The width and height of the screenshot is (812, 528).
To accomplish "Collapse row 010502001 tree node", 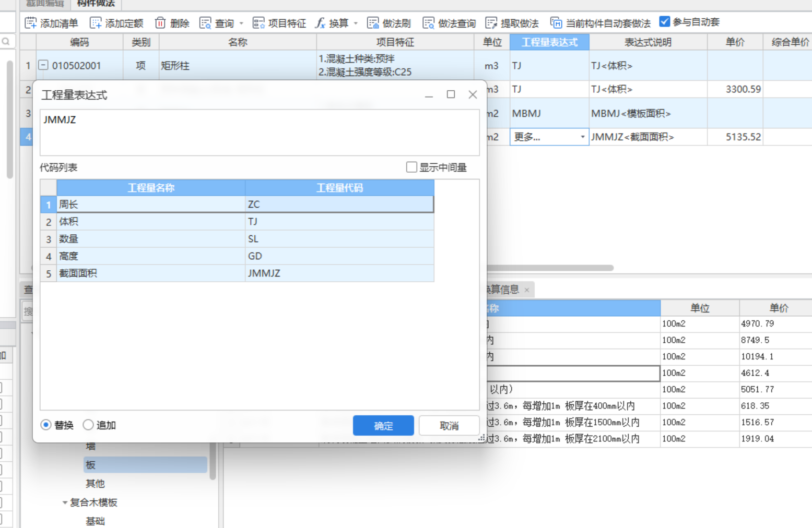I will tap(44, 65).
